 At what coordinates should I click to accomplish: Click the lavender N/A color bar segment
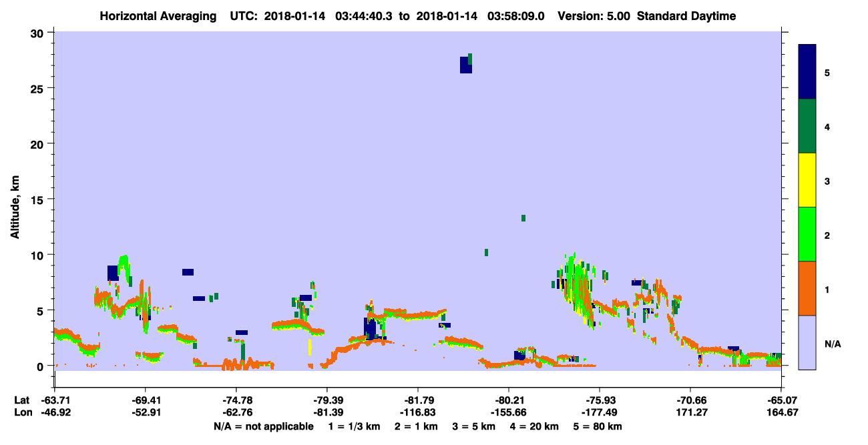click(x=807, y=342)
